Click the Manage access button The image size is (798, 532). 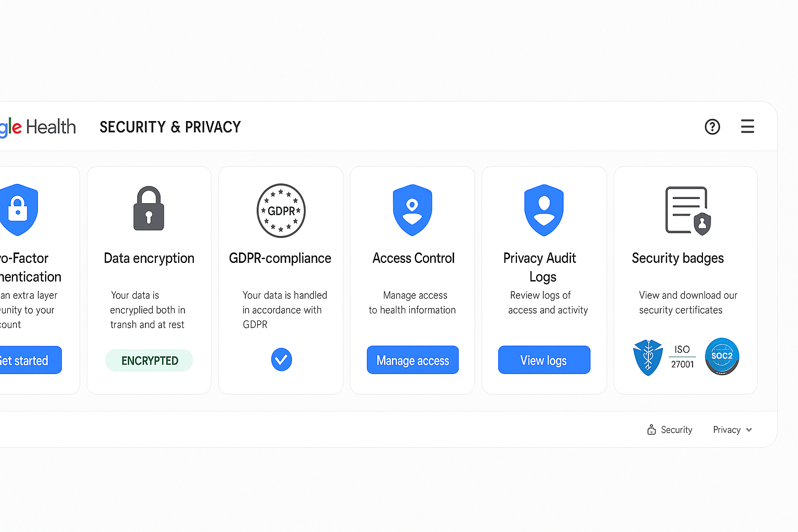pos(412,360)
